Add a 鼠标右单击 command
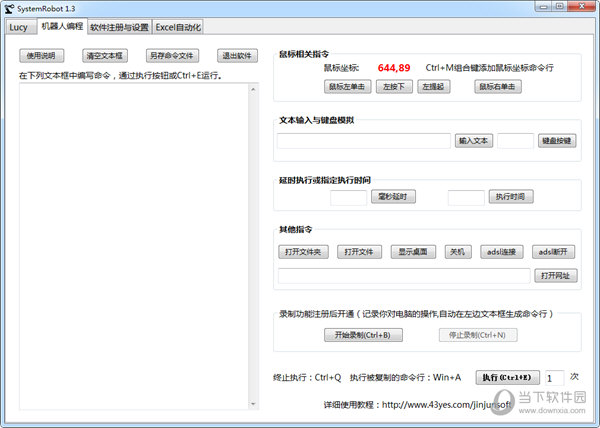The height and width of the screenshot is (428, 600). pyautogui.click(x=497, y=87)
